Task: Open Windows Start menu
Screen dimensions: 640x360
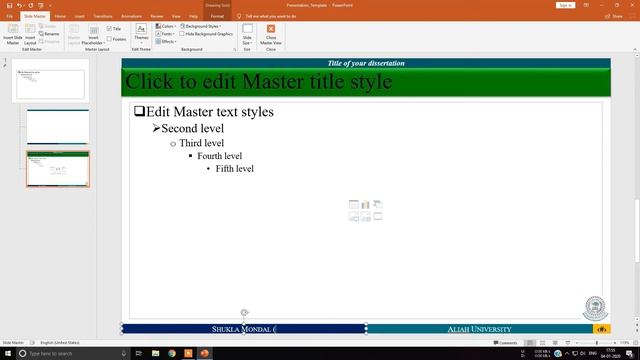Action: point(8,353)
